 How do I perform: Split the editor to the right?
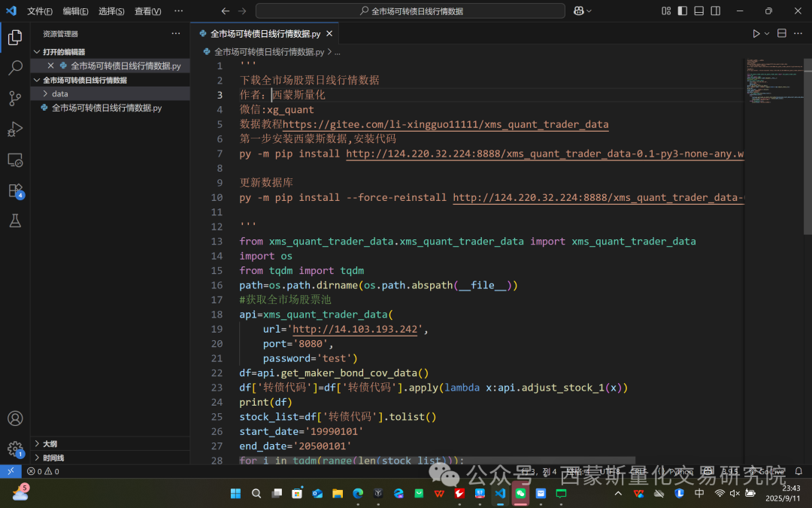tap(782, 33)
